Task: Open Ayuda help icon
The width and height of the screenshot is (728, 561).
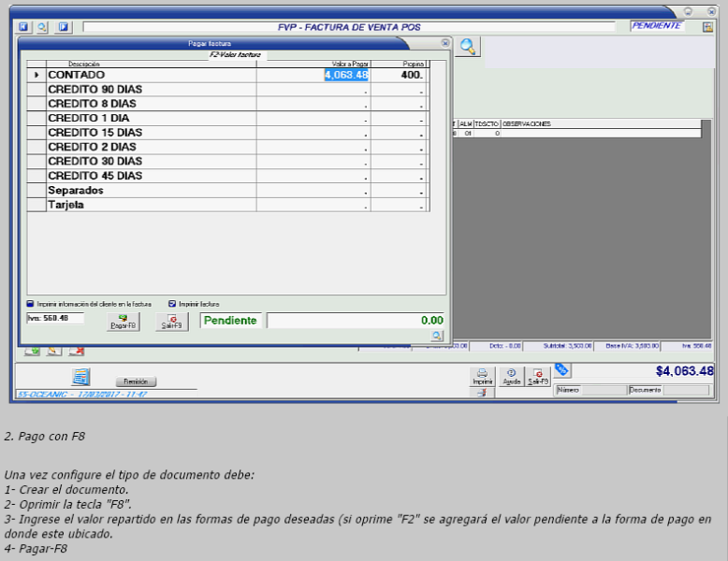Action: point(511,376)
